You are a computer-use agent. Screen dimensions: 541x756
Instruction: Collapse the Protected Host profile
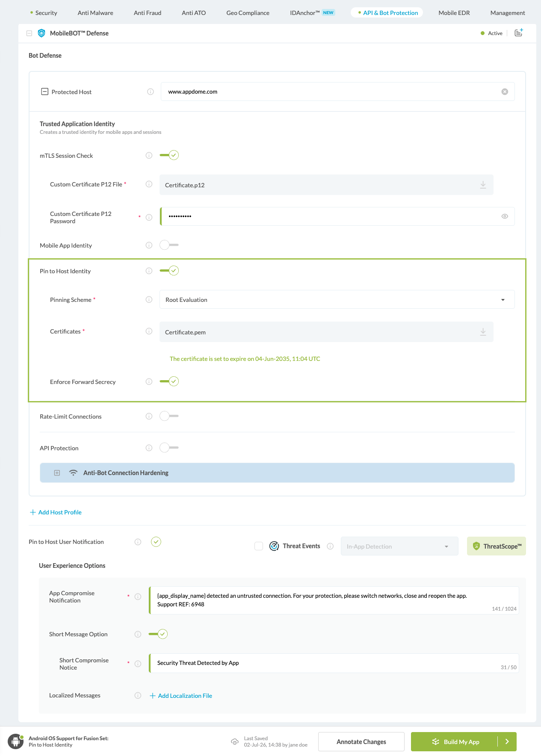click(x=44, y=92)
